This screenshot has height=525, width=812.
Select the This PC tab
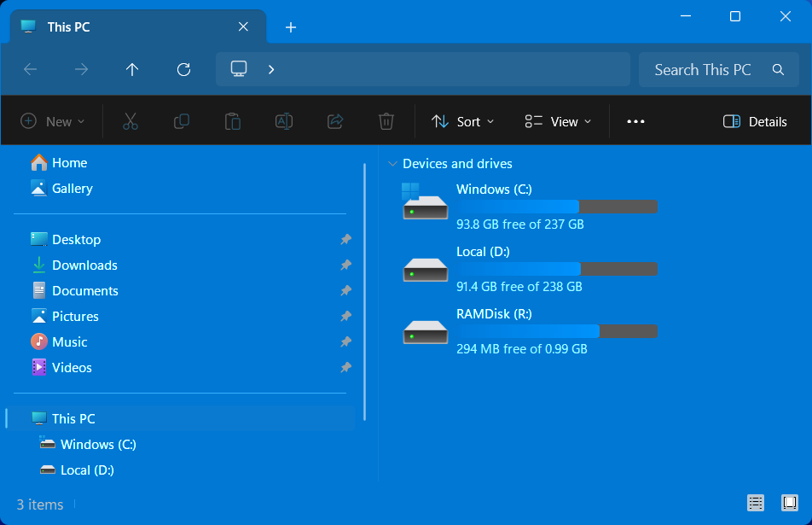pos(138,27)
